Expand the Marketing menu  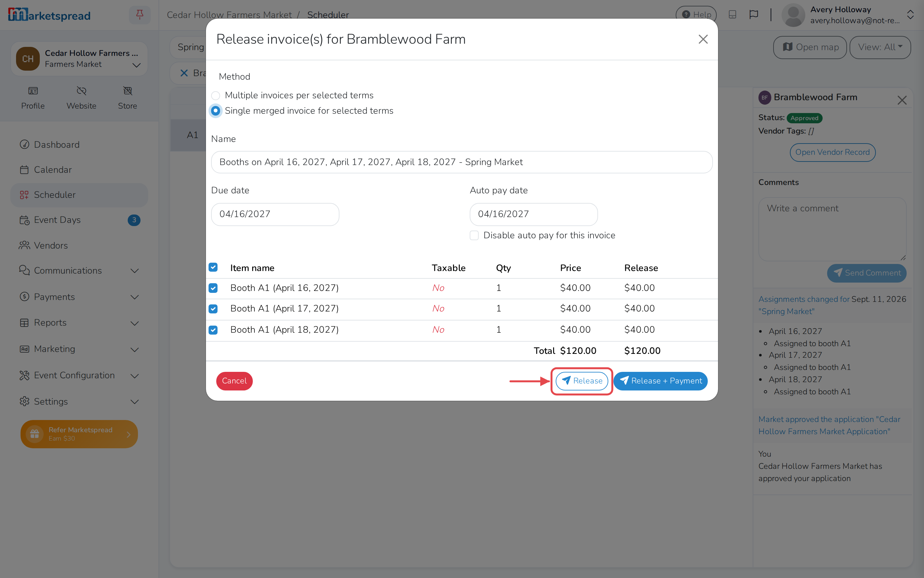click(x=79, y=349)
